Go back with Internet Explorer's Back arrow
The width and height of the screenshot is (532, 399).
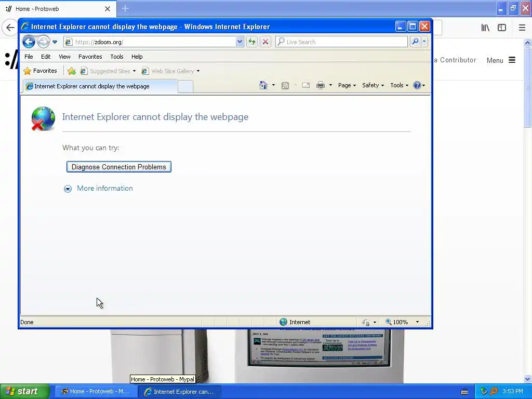[x=29, y=42]
